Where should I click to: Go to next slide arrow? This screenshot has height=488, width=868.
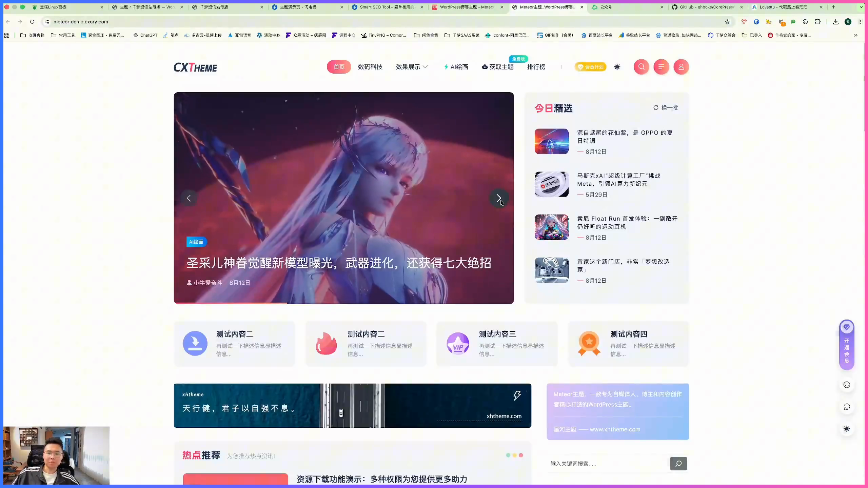pos(499,198)
